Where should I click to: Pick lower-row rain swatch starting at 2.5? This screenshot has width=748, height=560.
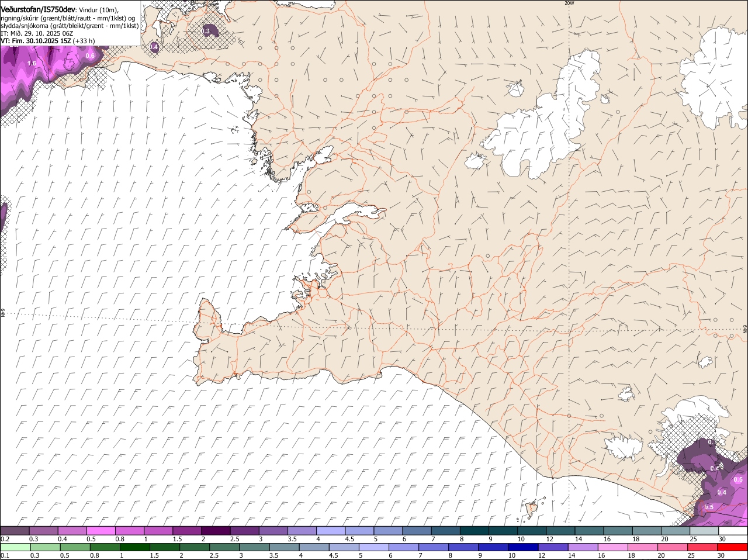pyautogui.click(x=224, y=547)
